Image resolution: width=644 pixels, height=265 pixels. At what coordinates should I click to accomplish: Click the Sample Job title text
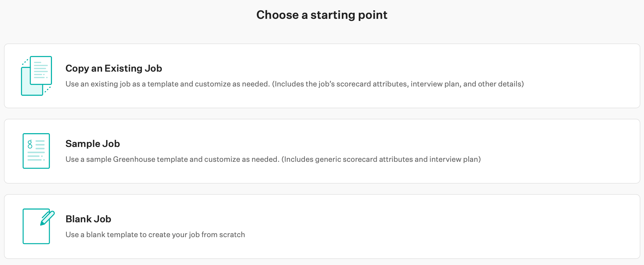tap(93, 144)
